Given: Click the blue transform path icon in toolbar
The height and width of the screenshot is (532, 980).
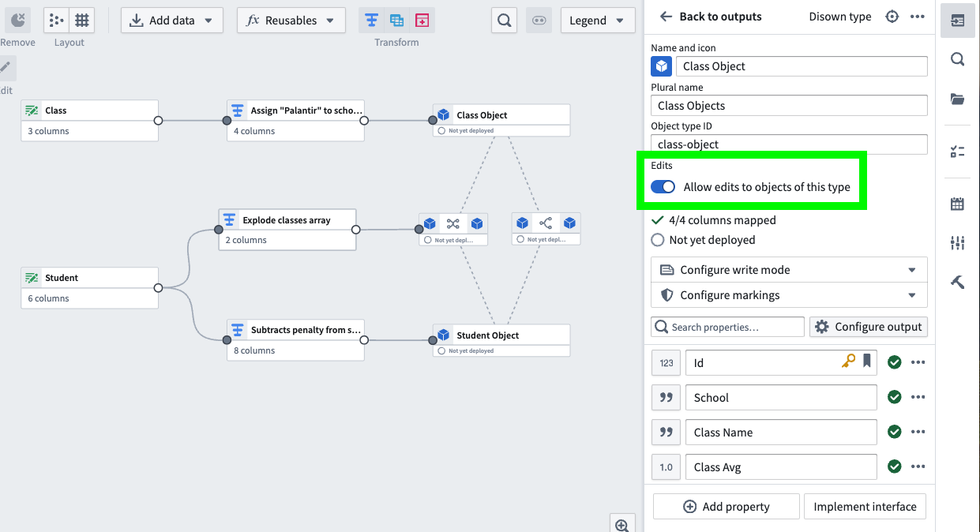Looking at the screenshot, I should tap(371, 21).
